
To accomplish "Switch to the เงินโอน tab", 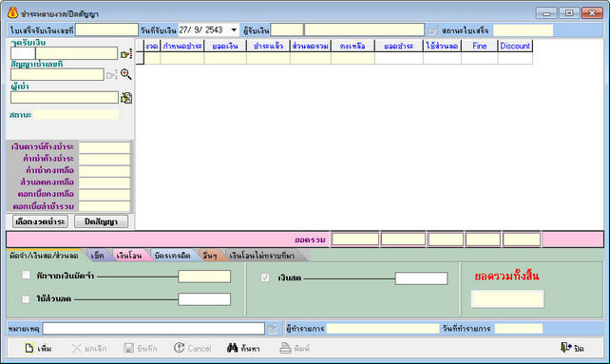I will click(x=129, y=256).
